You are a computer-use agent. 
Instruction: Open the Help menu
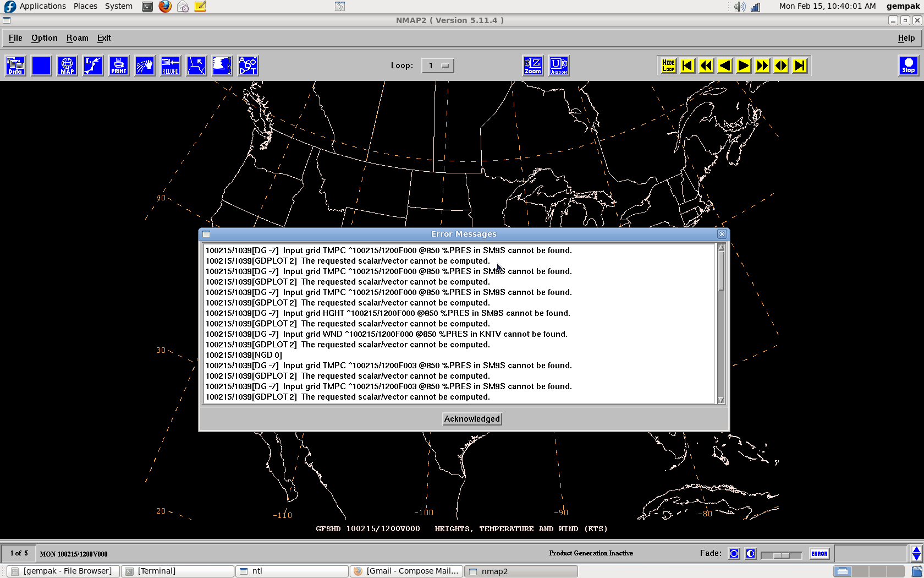[906, 38]
